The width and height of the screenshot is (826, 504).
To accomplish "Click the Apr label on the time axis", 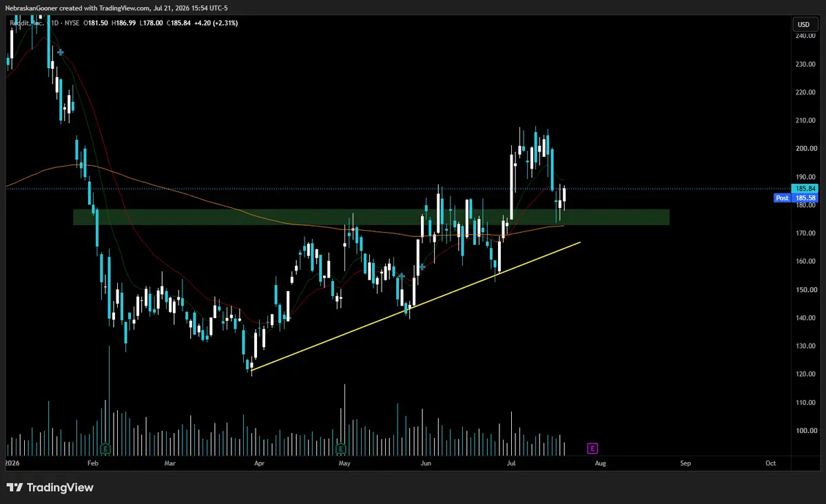I will point(259,463).
